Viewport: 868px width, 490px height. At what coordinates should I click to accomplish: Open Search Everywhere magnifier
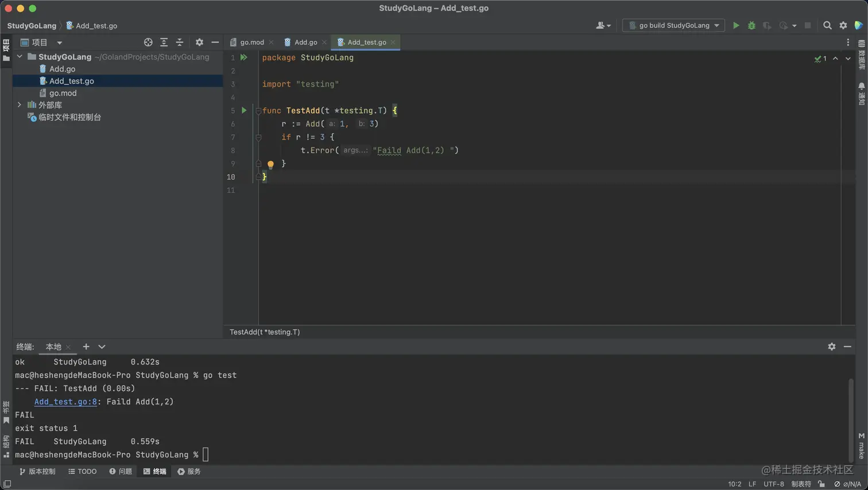(x=827, y=25)
